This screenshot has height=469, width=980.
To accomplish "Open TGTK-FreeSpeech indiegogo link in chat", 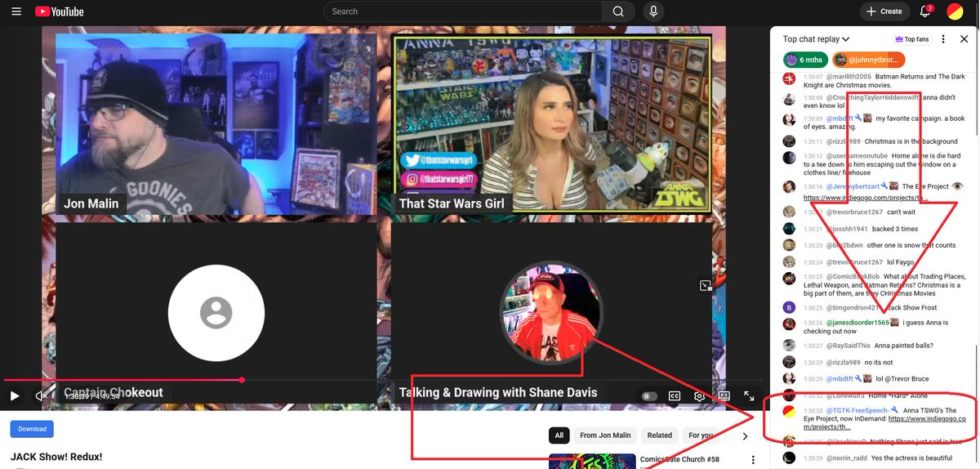I will [x=884, y=422].
